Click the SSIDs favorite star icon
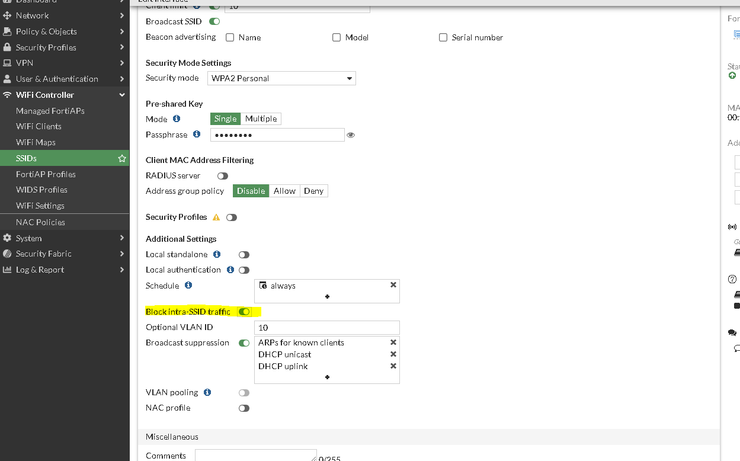Screen dimensions: 740x461 pyautogui.click(x=122, y=158)
